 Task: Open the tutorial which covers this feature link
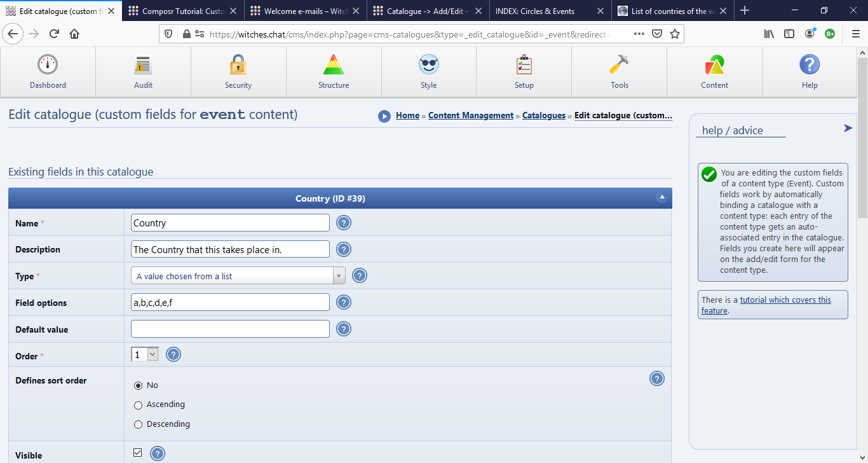(785, 300)
